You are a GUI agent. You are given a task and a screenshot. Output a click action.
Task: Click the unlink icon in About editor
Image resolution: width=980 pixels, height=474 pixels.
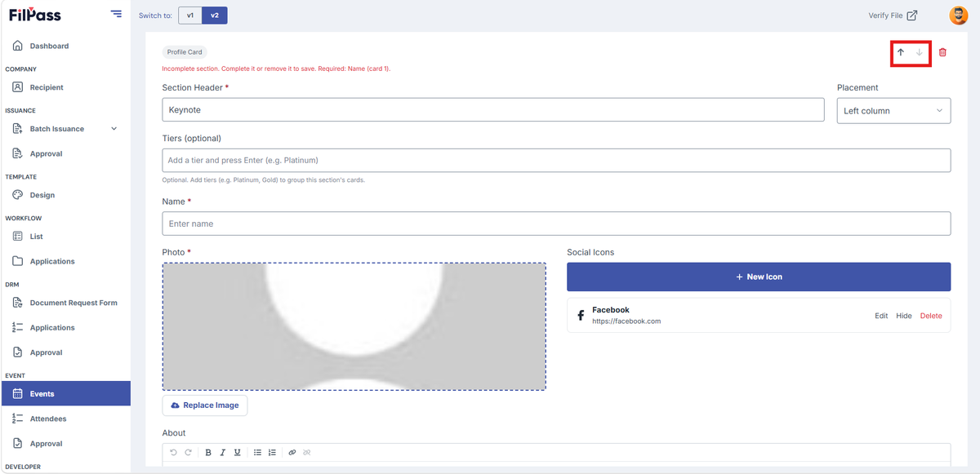point(307,452)
